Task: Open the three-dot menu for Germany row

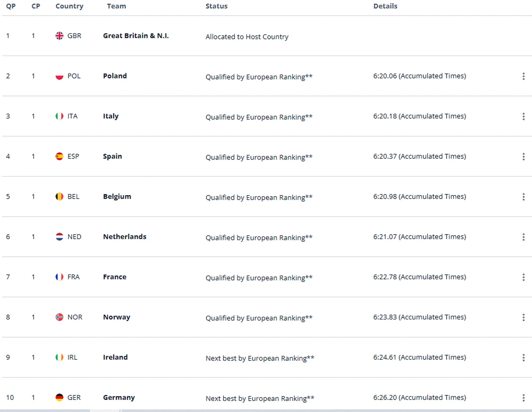Action: point(523,398)
